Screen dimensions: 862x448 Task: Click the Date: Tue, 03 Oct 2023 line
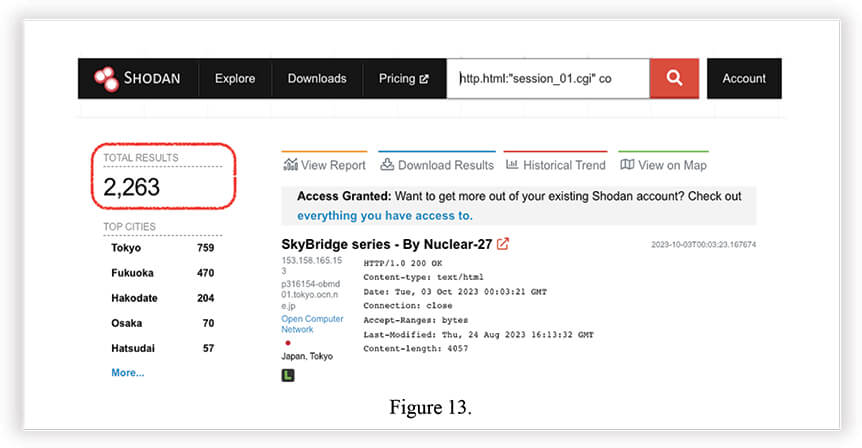pos(455,292)
